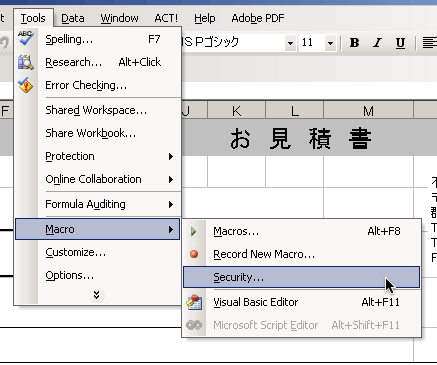437x365 pixels.
Task: Select column M header
Action: [x=369, y=111]
